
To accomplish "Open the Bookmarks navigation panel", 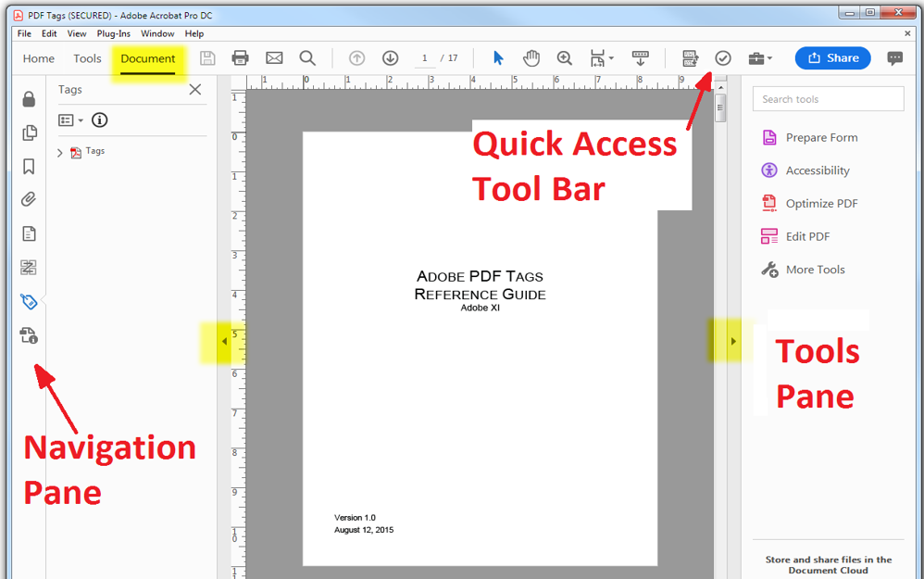I will (x=29, y=166).
